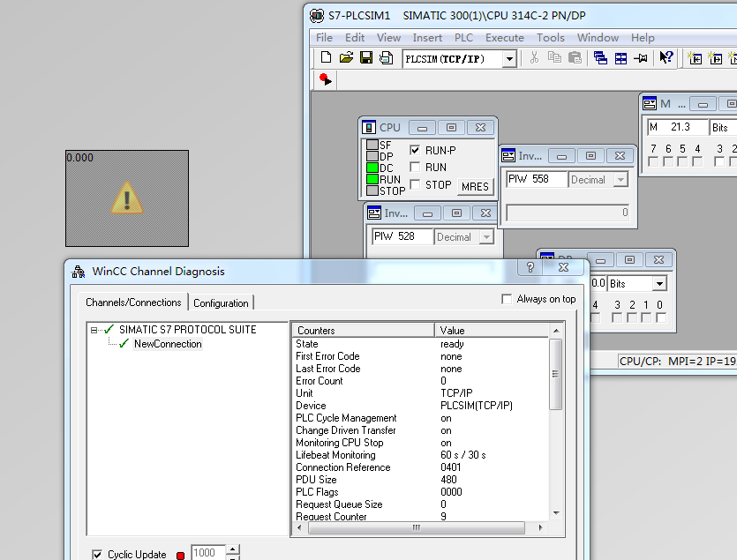Open the Window menu in PLCSIM
This screenshot has width=737, height=560.
pos(598,38)
